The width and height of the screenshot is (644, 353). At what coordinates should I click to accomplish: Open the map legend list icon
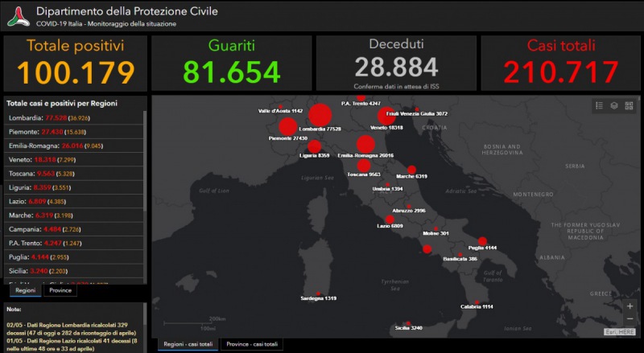[x=599, y=105]
